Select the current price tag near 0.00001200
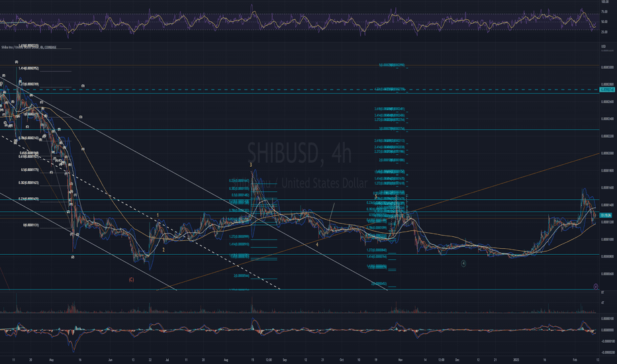This screenshot has height=364, width=617. point(607,215)
